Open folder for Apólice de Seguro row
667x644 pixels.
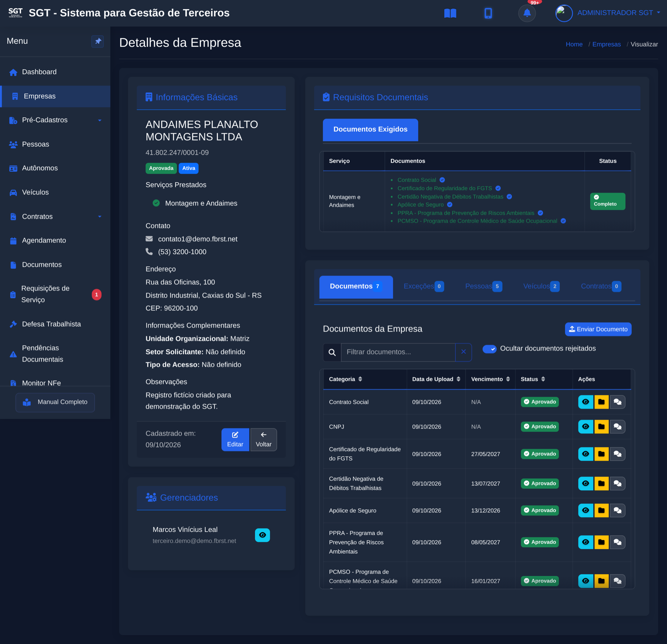coord(601,511)
